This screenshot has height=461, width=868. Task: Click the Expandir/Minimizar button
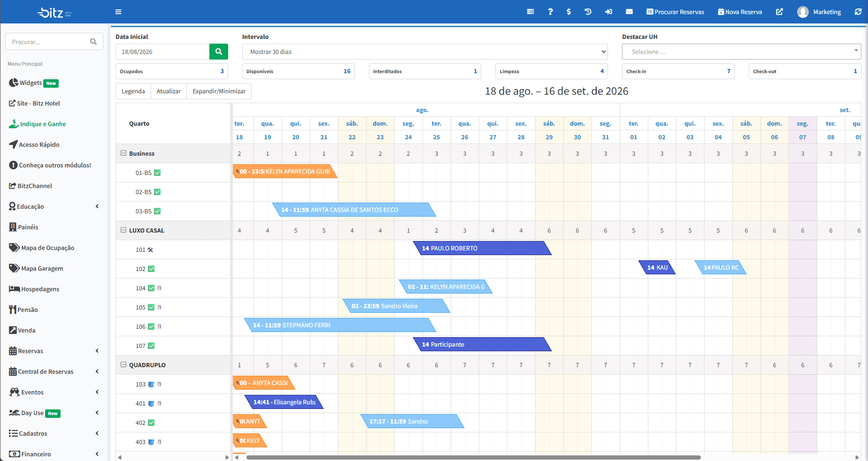click(219, 91)
